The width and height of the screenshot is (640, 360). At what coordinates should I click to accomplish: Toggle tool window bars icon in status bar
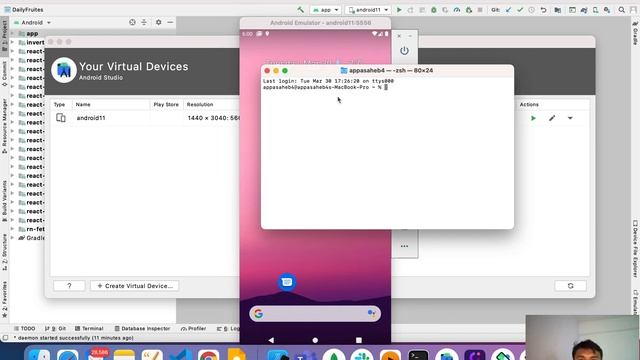(5, 338)
